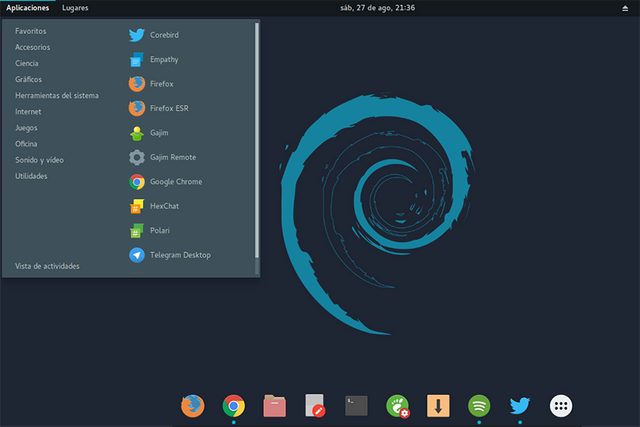Select the Herramientas del sistema category
Screen dimensions: 640x427
pyautogui.click(x=57, y=96)
